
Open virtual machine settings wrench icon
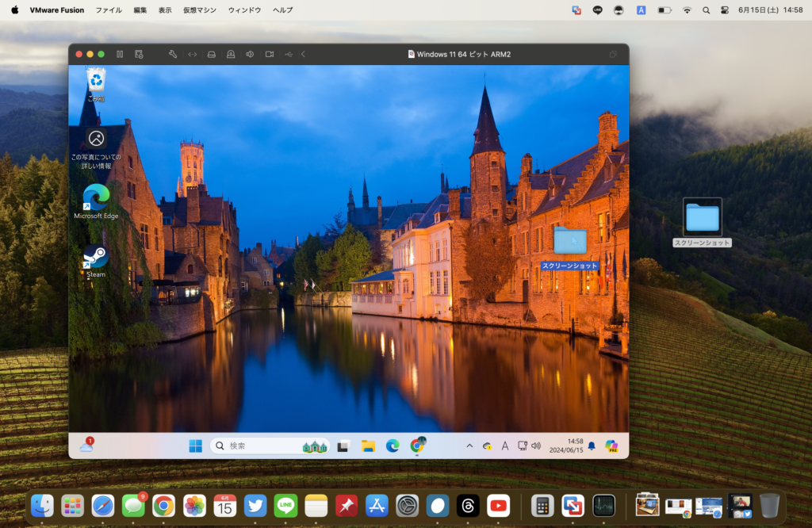coord(173,54)
